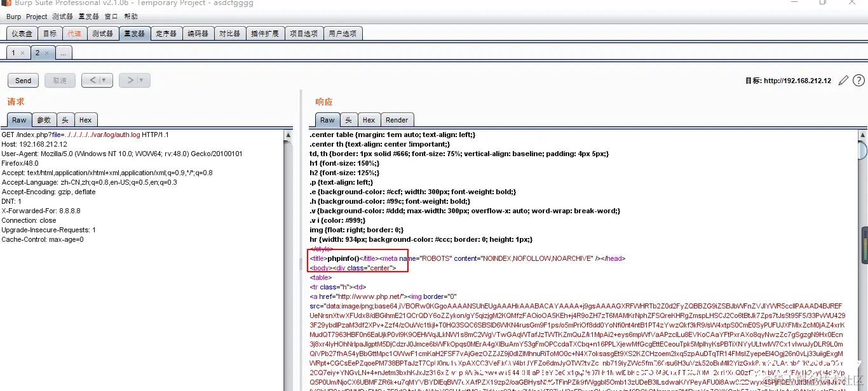Click the 请求 panel heading
Screen dimensions: 868x391
coord(16,102)
